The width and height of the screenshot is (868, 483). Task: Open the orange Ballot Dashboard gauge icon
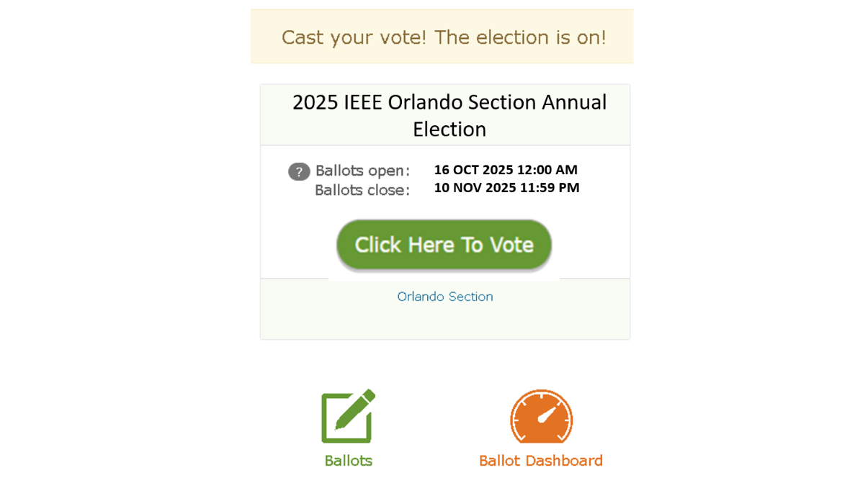pyautogui.click(x=541, y=416)
